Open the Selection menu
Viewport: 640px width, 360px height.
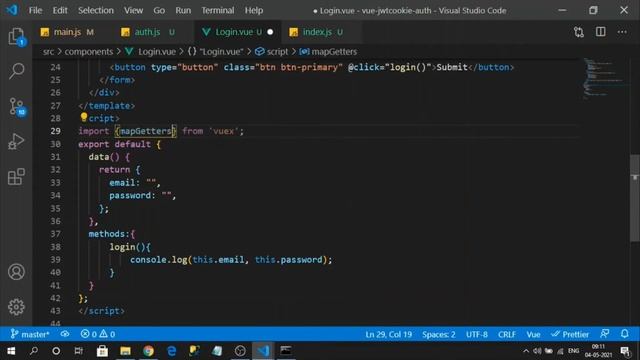(x=96, y=10)
